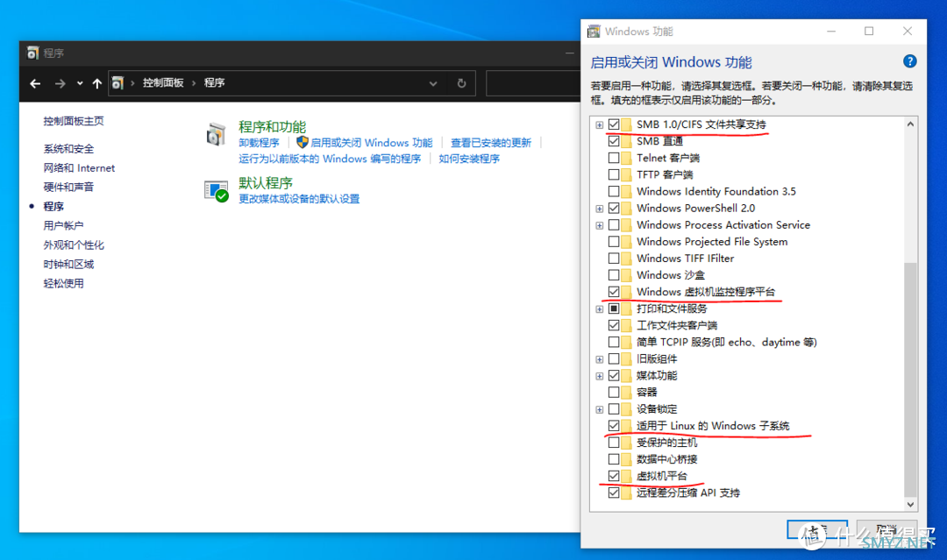Toggle 适用于 Linux 的 Windows 子系统 checkbox
The height and width of the screenshot is (560, 947).
click(614, 425)
